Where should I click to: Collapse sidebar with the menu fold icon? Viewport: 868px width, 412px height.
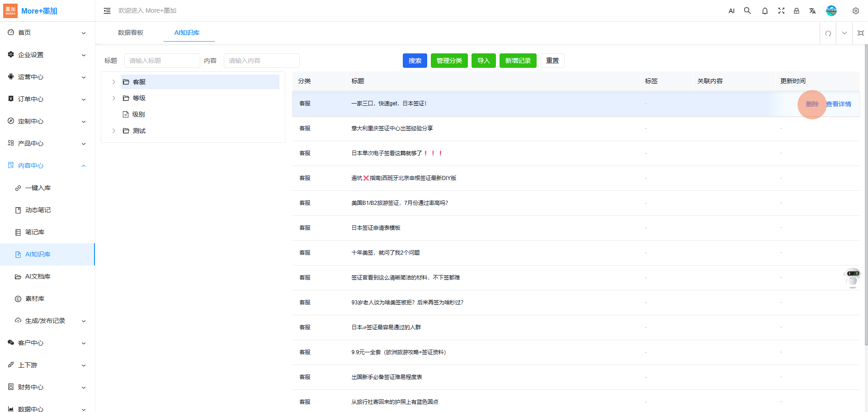coord(107,11)
